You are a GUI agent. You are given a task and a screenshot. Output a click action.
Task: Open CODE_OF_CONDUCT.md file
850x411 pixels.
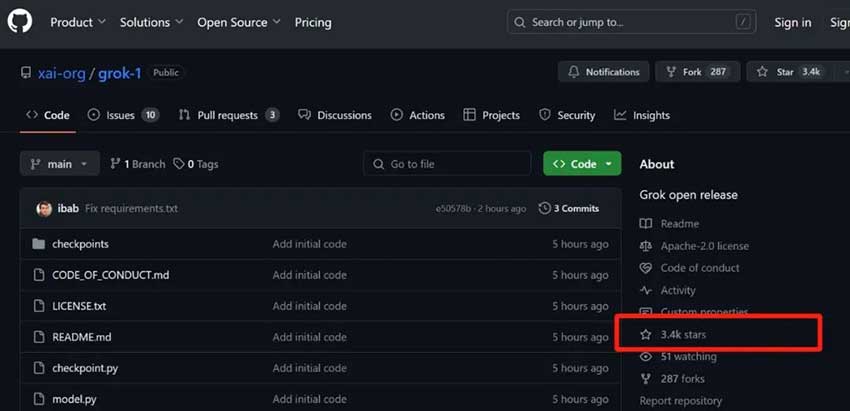[x=111, y=275]
